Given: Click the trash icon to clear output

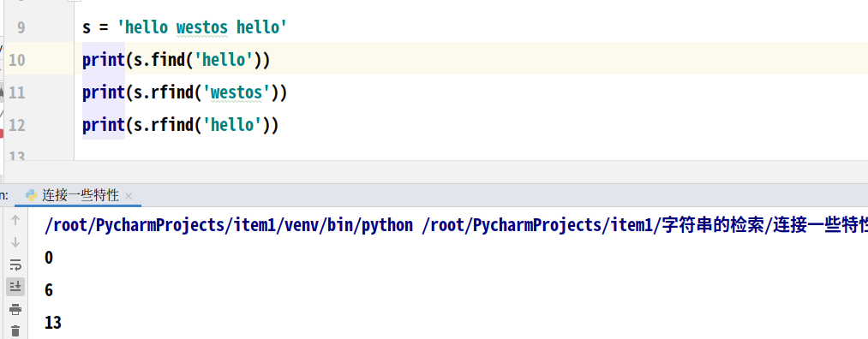Looking at the screenshot, I should pos(15,330).
